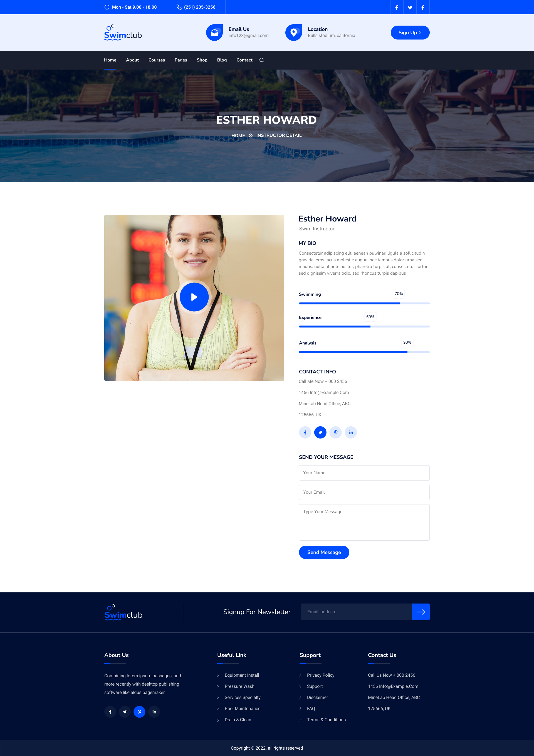
Task: Open Esther's Pinterest profile icon
Action: [x=335, y=432]
